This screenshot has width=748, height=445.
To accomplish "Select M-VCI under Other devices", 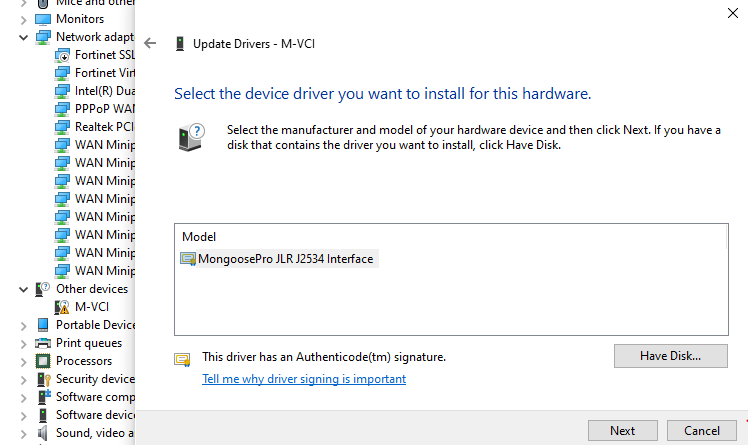I will (x=92, y=307).
